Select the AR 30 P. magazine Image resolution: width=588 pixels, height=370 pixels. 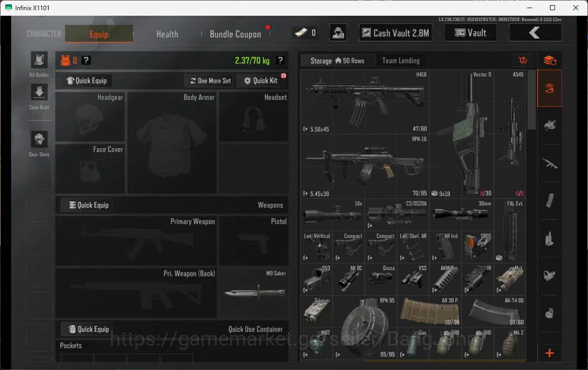click(x=429, y=312)
